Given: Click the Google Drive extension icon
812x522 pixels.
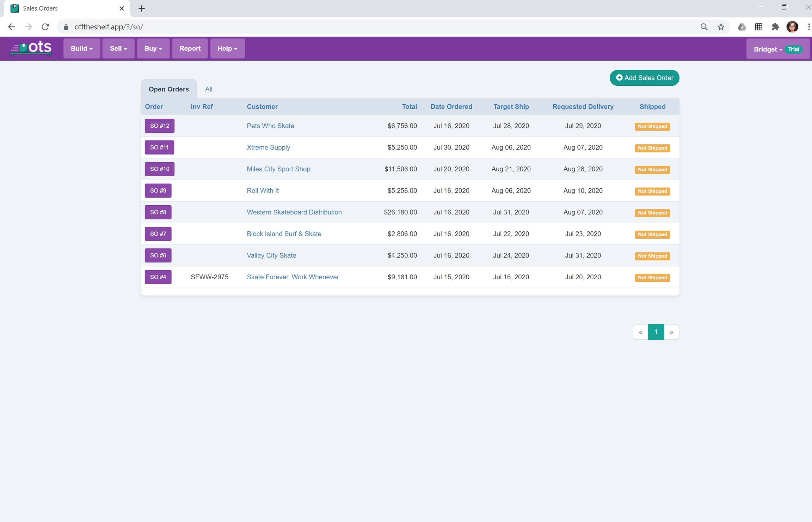Looking at the screenshot, I should 742,27.
